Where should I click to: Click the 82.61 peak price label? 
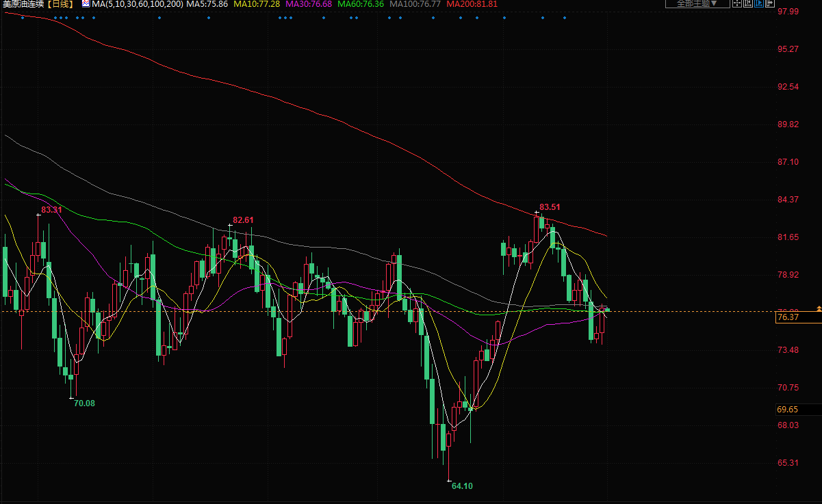pyautogui.click(x=243, y=220)
